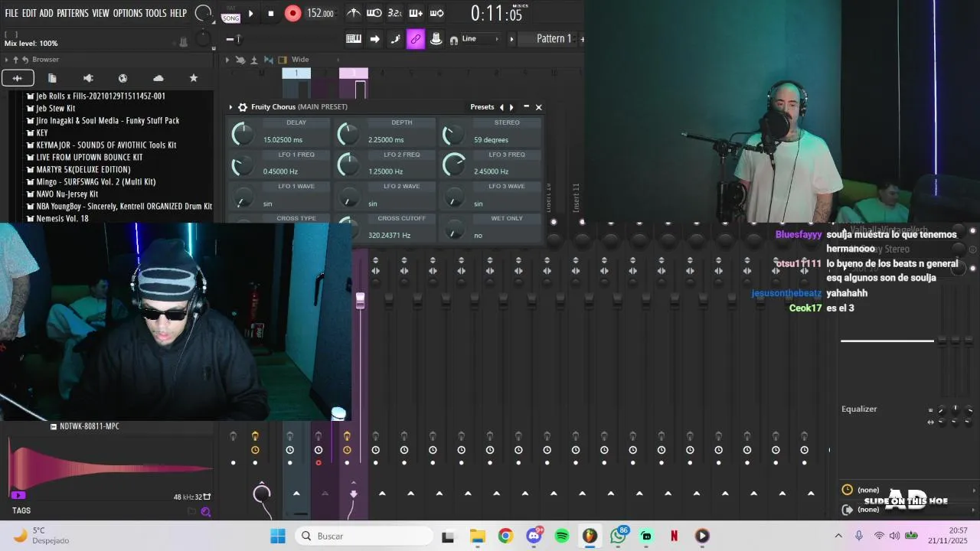Viewport: 980px width, 551px height.
Task: Open Fruity Chorus Presets menu
Action: click(482, 107)
